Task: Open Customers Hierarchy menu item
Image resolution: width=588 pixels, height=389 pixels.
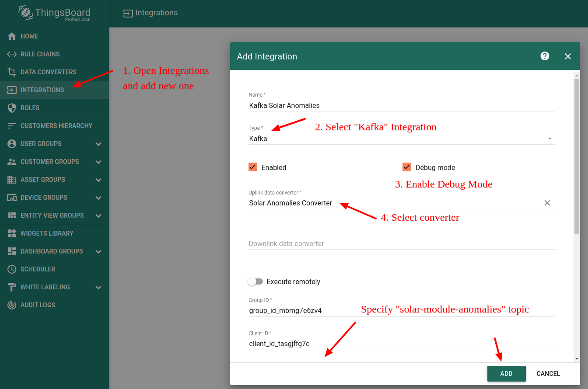Action: (x=54, y=126)
